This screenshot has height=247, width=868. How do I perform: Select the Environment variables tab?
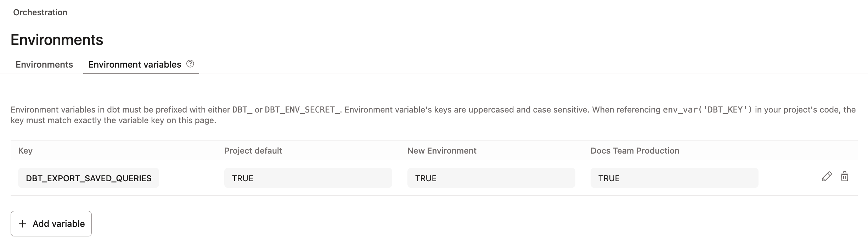point(135,64)
